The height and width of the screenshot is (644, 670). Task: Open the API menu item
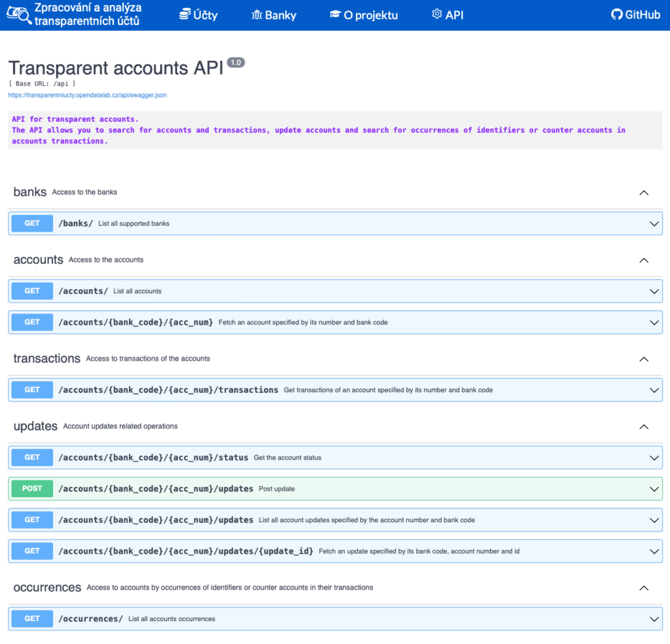tap(448, 15)
